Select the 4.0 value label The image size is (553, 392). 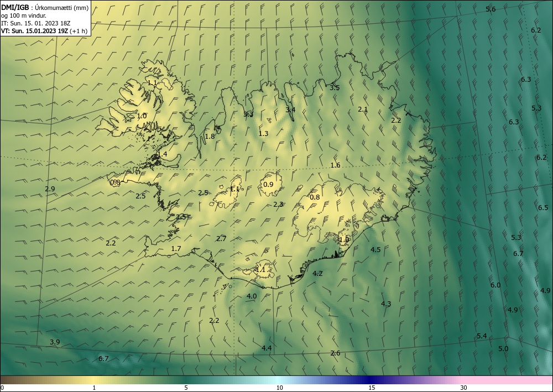pyautogui.click(x=252, y=296)
